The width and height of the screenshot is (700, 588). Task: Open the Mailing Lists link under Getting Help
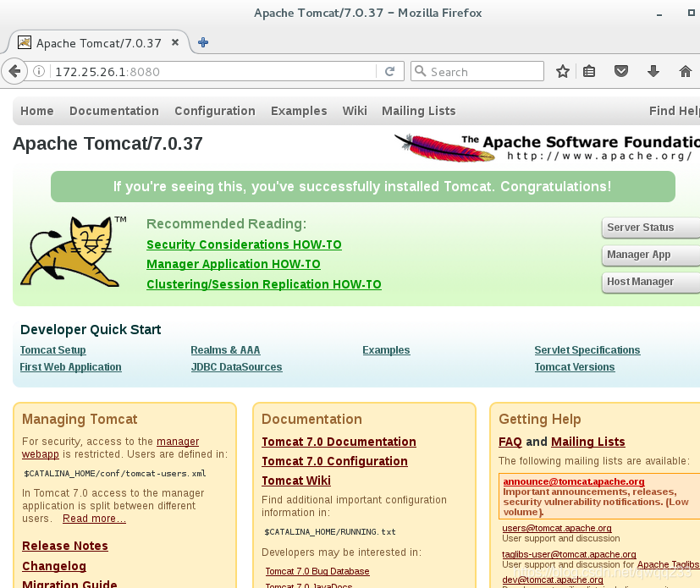click(x=588, y=442)
